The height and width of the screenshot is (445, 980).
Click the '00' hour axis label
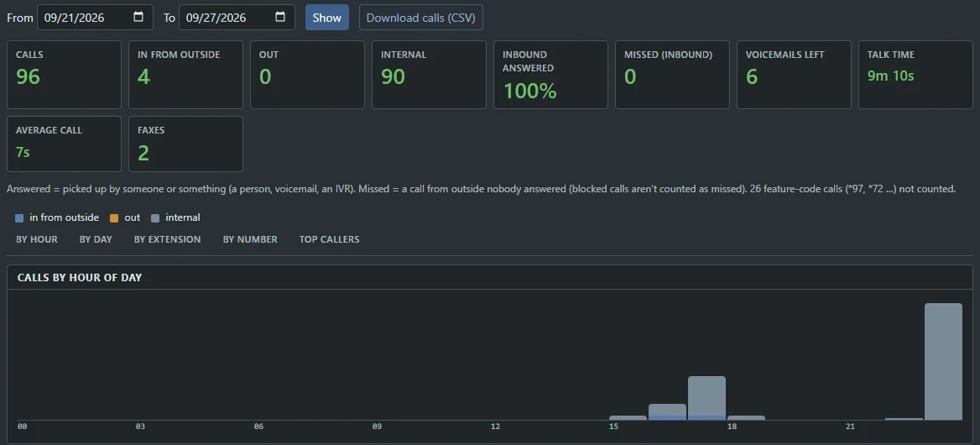(x=23, y=427)
